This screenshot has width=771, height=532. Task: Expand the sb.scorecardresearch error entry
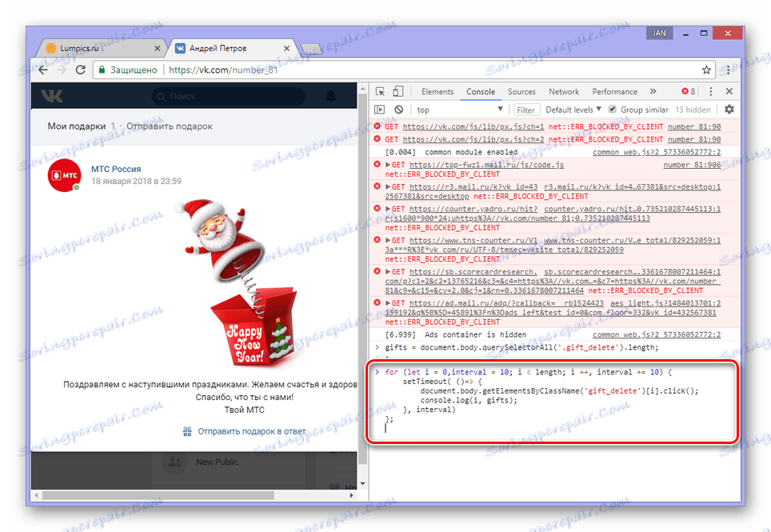pos(388,272)
